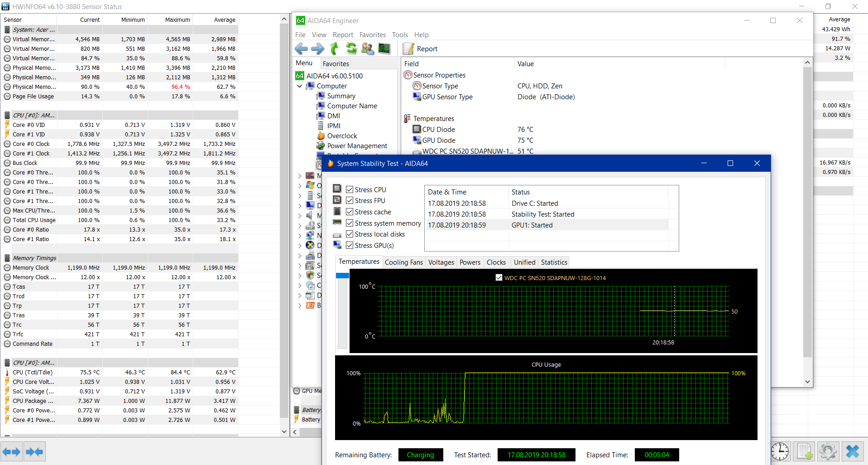Disable Stress local disks

point(350,234)
